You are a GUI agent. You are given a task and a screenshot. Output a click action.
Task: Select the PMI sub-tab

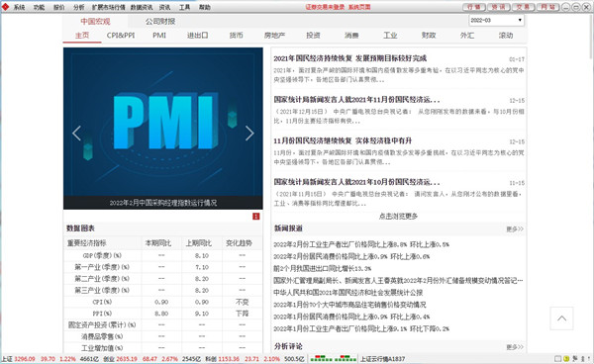pos(159,36)
